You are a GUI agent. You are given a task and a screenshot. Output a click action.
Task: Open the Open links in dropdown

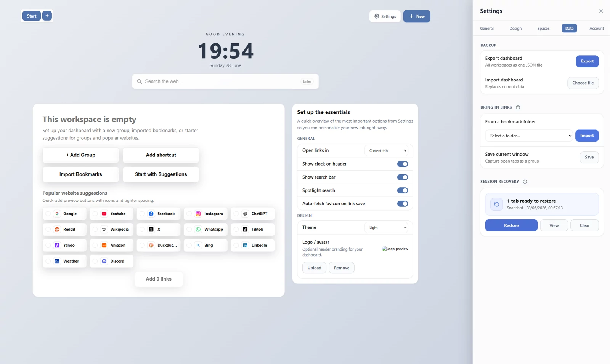tap(386, 150)
